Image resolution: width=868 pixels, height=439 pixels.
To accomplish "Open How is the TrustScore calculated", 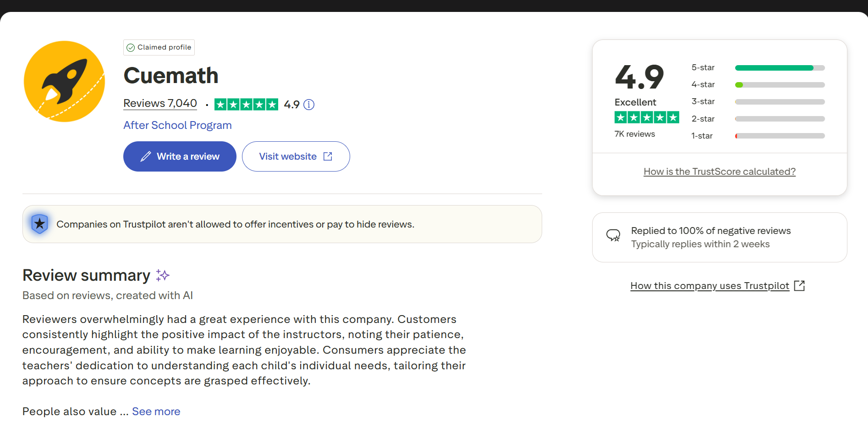I will (720, 172).
